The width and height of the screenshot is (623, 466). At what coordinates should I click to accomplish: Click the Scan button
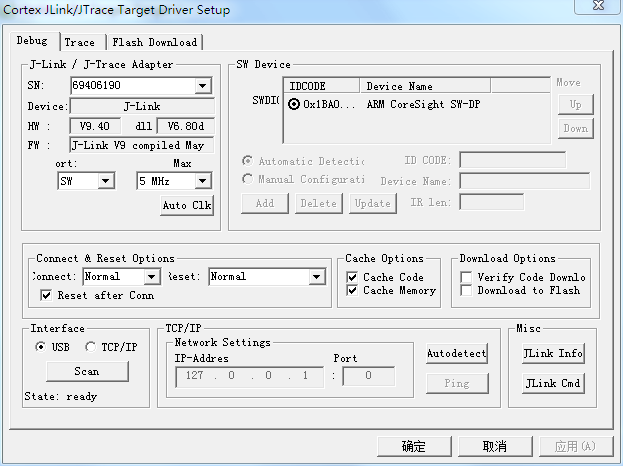point(87,371)
